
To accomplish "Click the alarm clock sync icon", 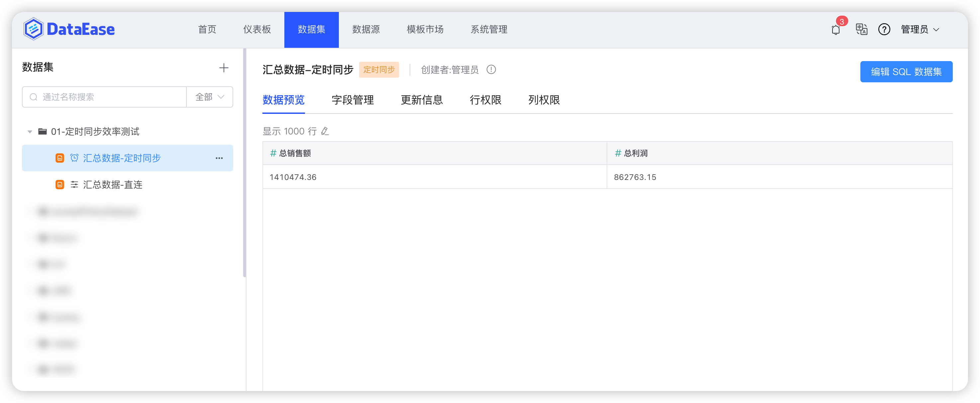I will pyautogui.click(x=74, y=158).
